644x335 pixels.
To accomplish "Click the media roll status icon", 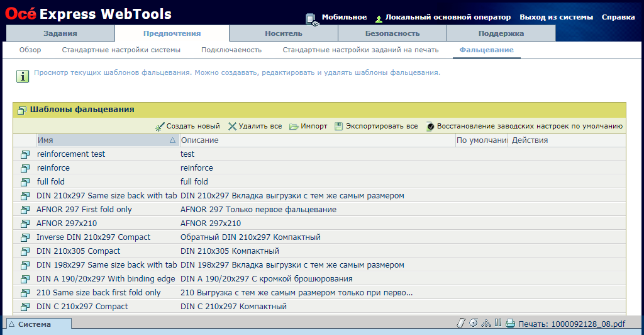I will pos(474,323).
